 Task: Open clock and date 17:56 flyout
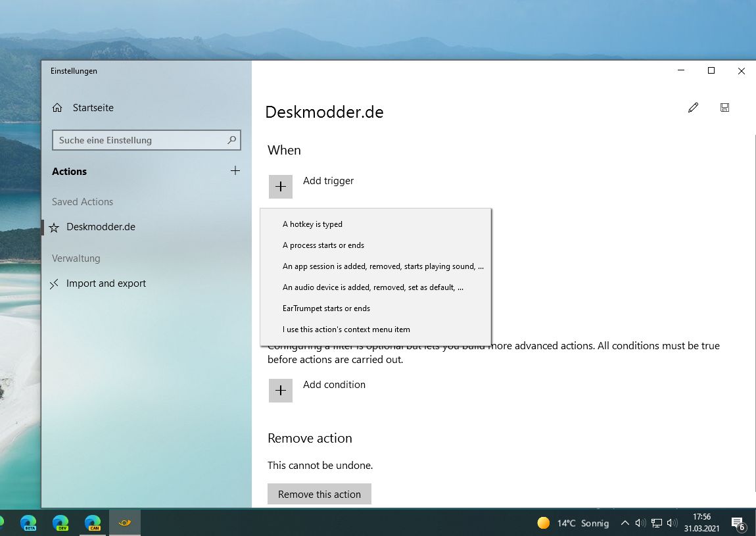(x=701, y=522)
